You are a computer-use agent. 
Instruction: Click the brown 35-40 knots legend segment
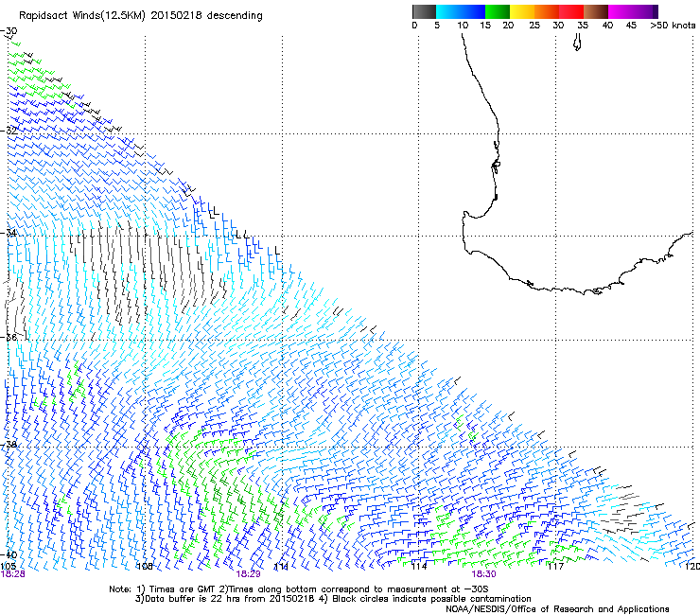tap(596, 11)
